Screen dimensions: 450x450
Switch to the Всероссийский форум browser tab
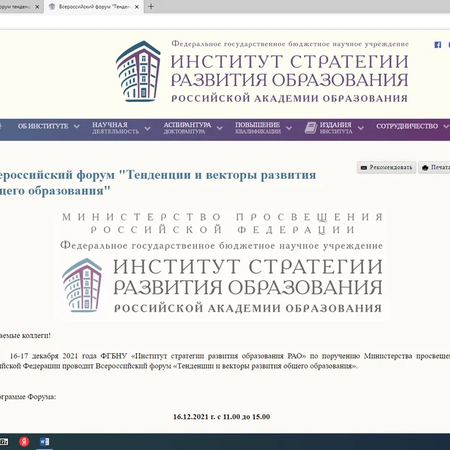tap(94, 7)
